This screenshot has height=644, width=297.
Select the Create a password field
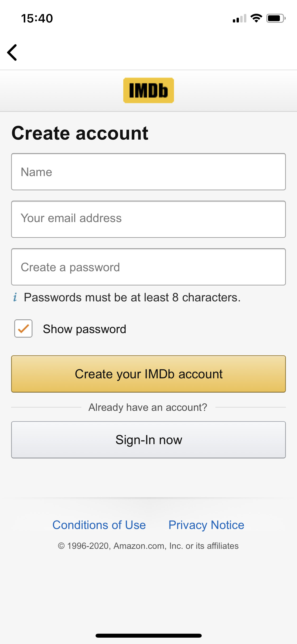[x=148, y=266]
